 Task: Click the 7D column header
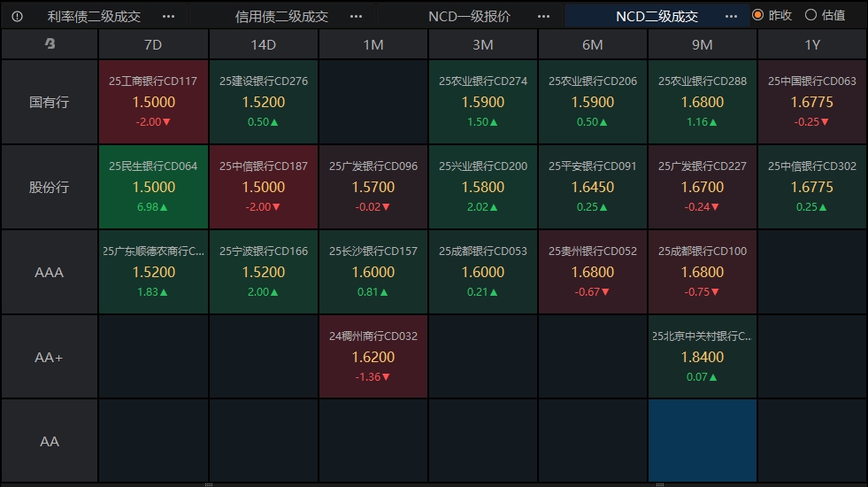(153, 44)
